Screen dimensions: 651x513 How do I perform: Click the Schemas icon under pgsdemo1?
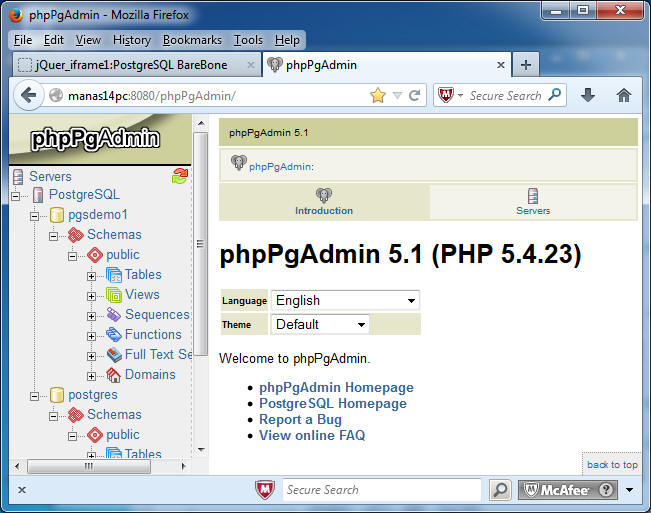point(76,235)
